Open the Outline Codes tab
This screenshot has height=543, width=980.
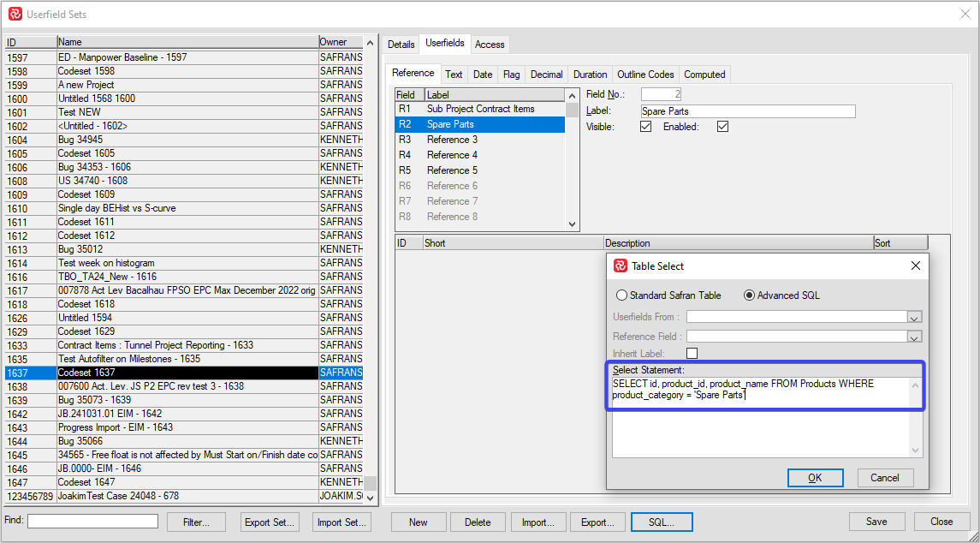coord(645,75)
